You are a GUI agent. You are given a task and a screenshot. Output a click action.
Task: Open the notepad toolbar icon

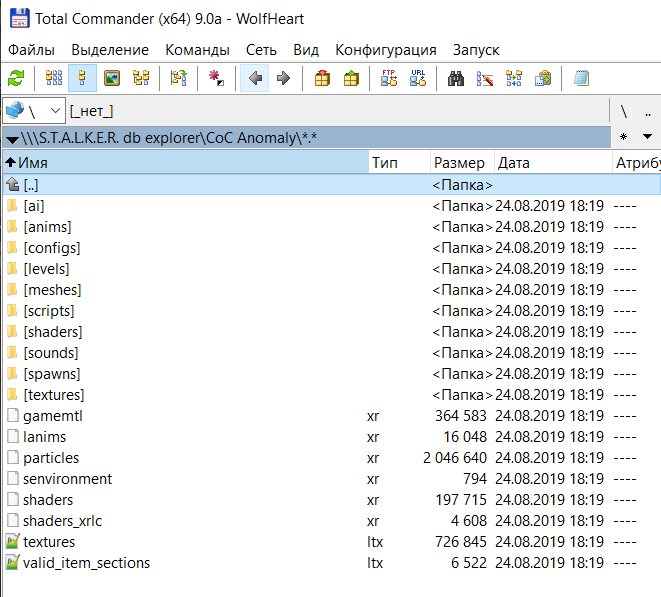581,78
